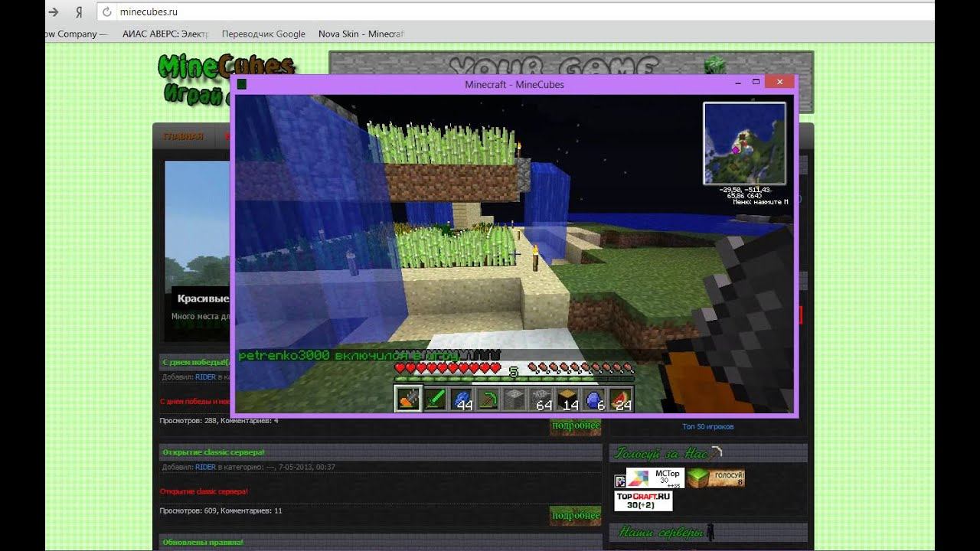Click Просмотров: 609, Комментариев: 11 text
The image size is (980, 551).
(220, 510)
